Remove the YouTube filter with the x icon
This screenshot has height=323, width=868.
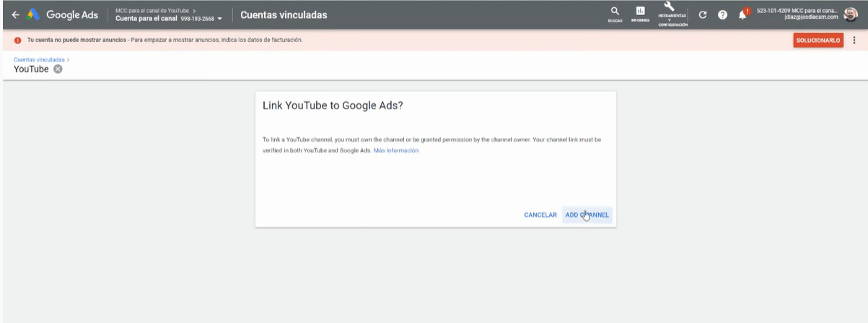pos(58,69)
